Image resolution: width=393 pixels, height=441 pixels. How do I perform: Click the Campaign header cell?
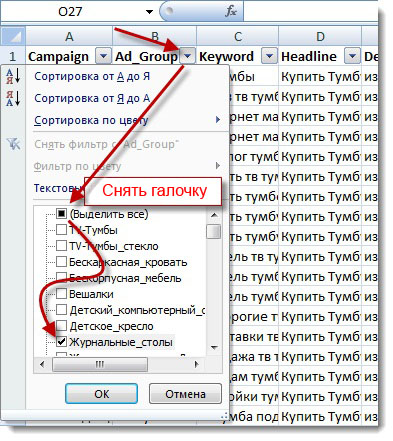69,56
